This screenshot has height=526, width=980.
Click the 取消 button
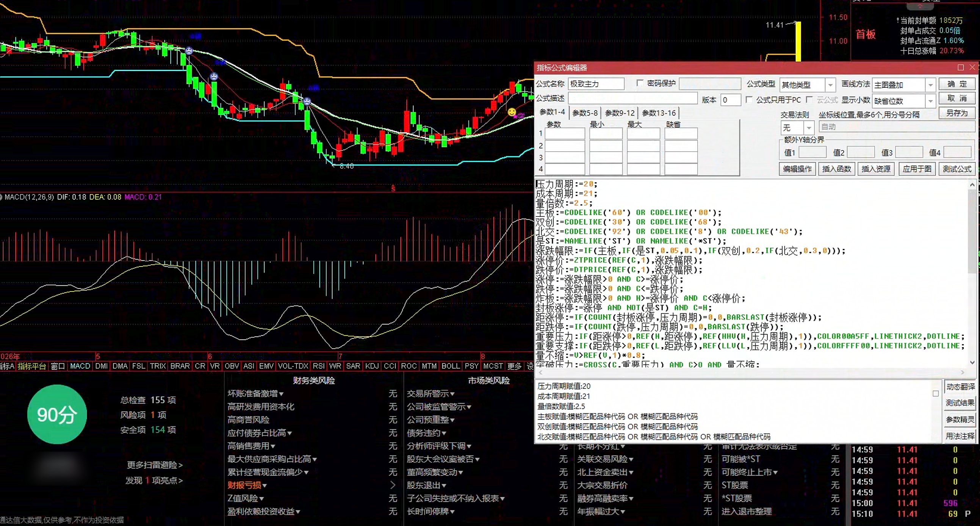(957, 98)
